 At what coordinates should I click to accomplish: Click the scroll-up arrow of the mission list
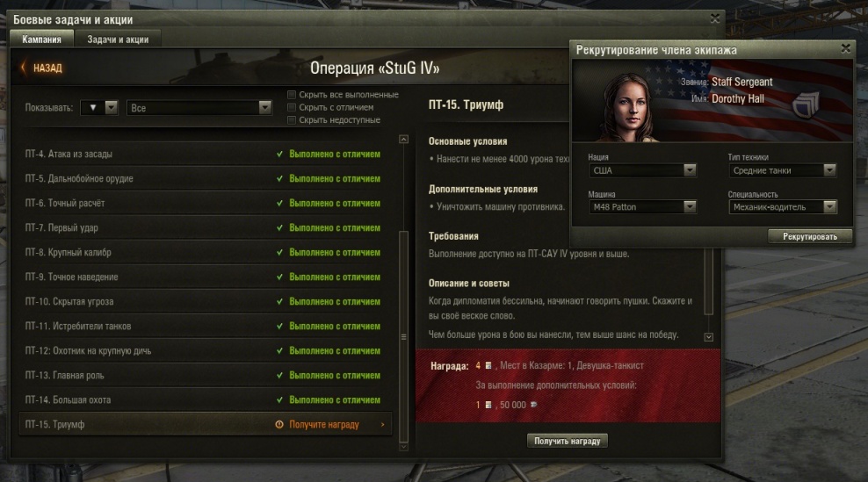(403, 140)
